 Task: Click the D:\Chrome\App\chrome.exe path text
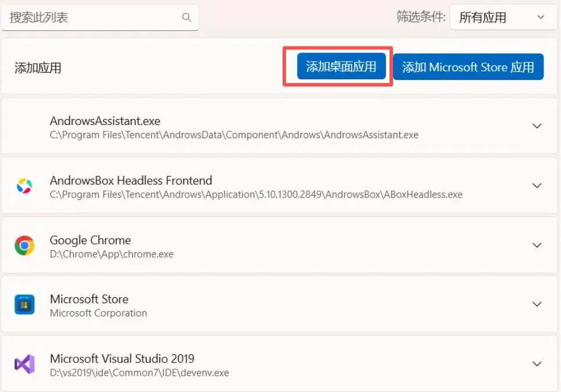pyautogui.click(x=112, y=254)
